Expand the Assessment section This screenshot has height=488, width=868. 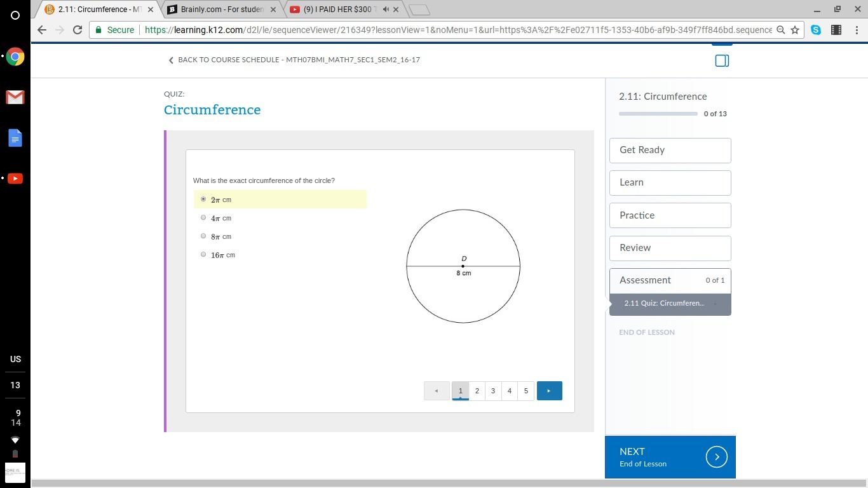[x=670, y=280]
